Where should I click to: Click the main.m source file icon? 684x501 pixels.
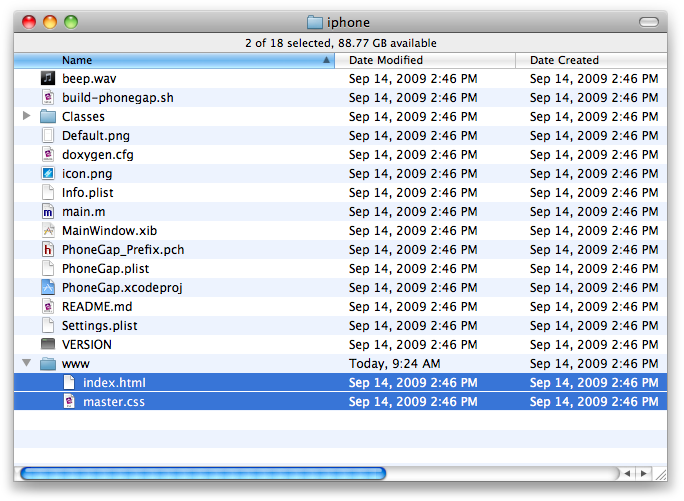click(x=47, y=211)
